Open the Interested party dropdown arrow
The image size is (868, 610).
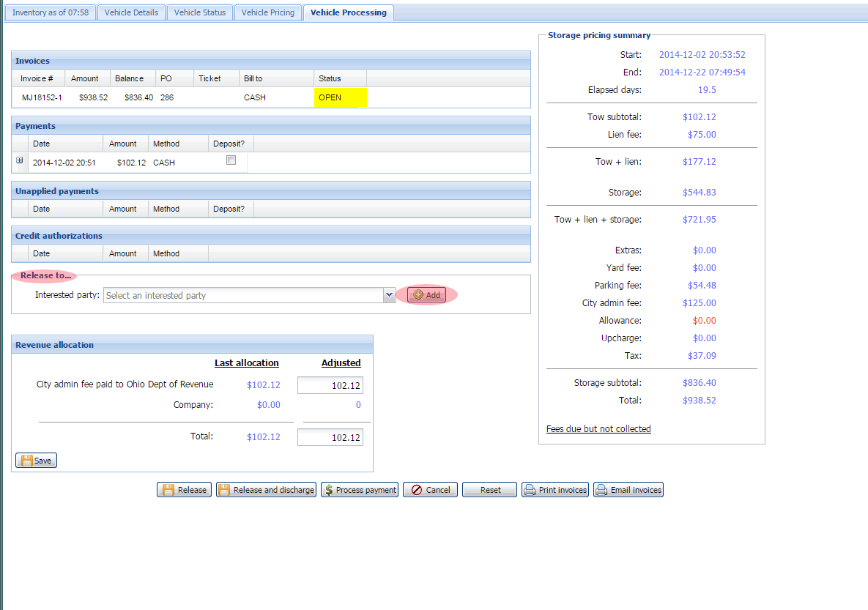[x=389, y=295]
